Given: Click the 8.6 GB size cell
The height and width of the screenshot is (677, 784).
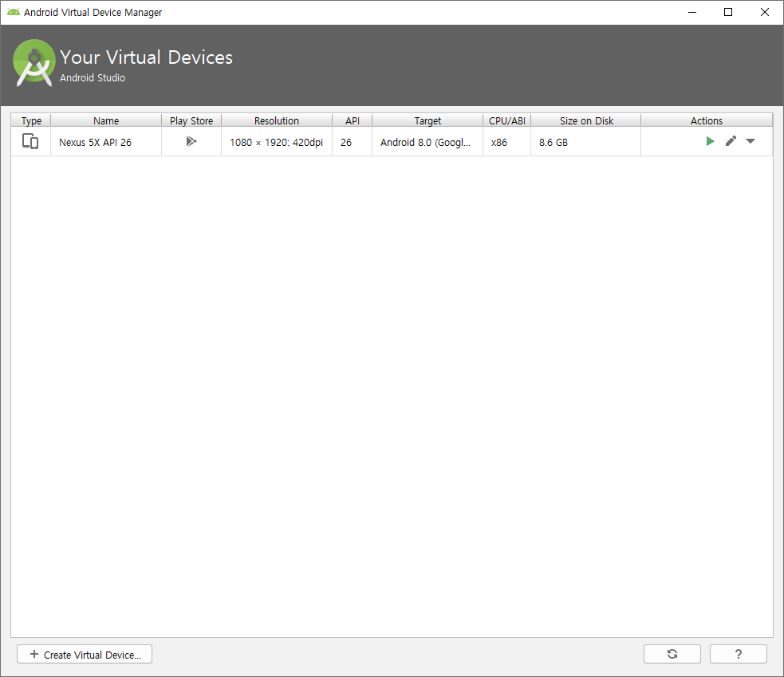Looking at the screenshot, I should click(x=586, y=142).
